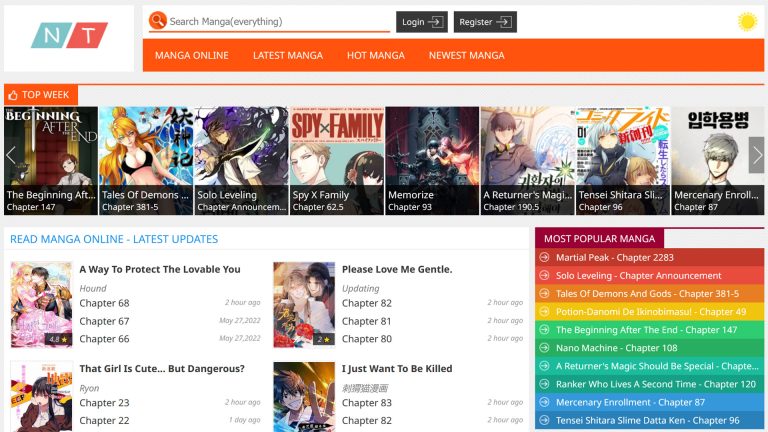Open A Way To Protect The Lovable You title
This screenshot has width=768, height=432.
(160, 269)
